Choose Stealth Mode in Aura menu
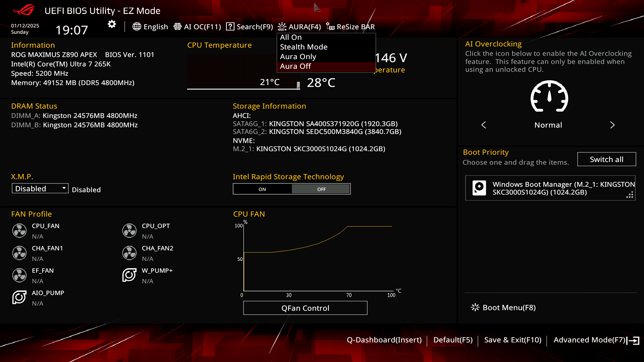The height and width of the screenshot is (362, 644). pos(326,47)
